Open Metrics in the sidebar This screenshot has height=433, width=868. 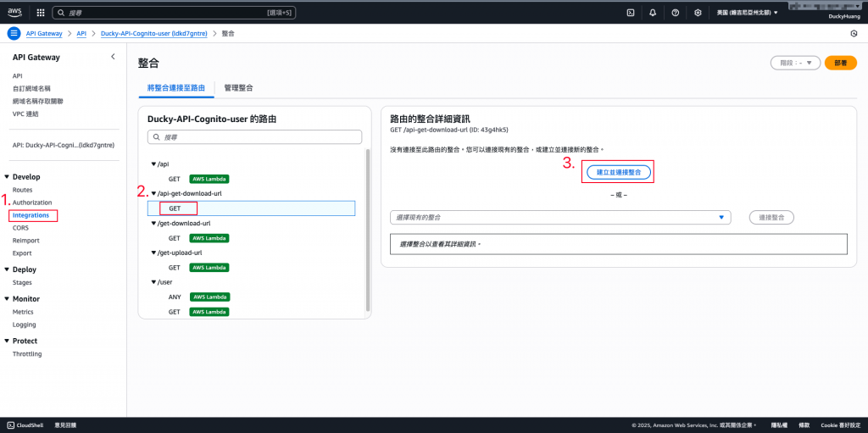click(23, 312)
